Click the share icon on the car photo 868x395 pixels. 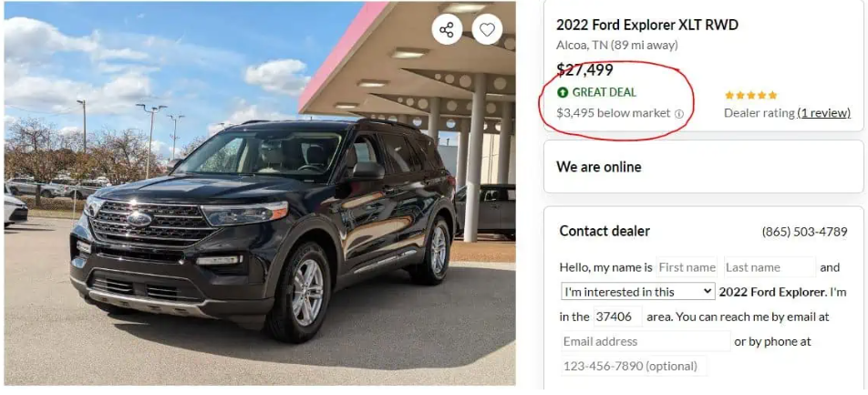(446, 30)
